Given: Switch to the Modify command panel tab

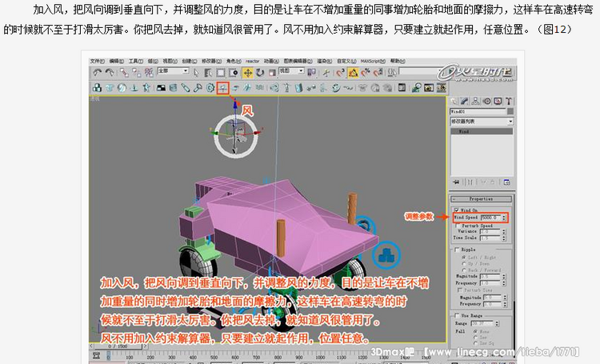Looking at the screenshot, I should click(x=465, y=101).
